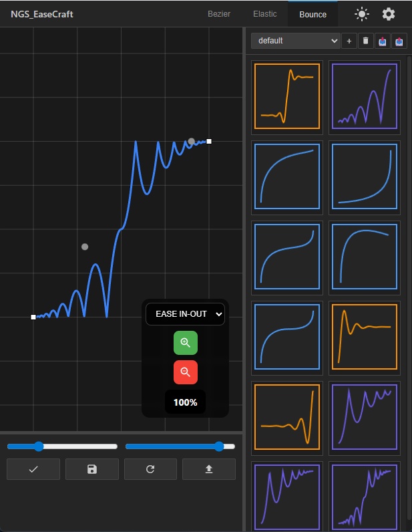The width and height of the screenshot is (412, 532).
Task: Click the 100% zoom level indicator
Action: pos(185,402)
